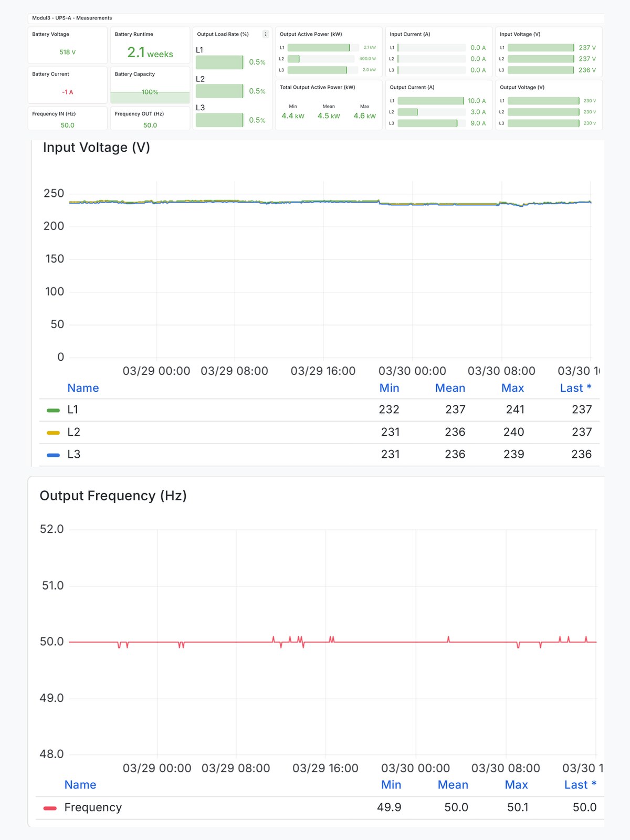Click the Output Load Rate L2 bar gauge
Image resolution: width=630 pixels, height=840 pixels.
(x=219, y=91)
